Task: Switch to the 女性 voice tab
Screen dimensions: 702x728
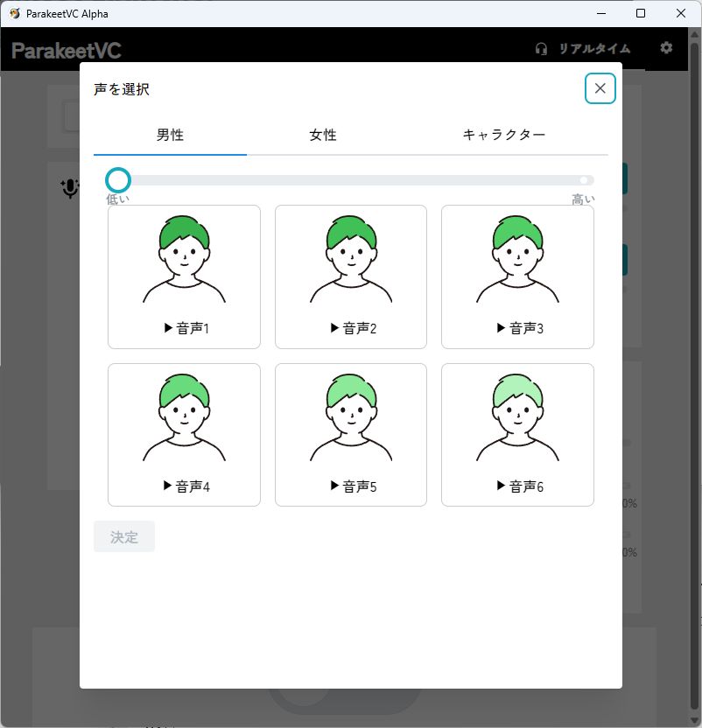Action: pyautogui.click(x=323, y=136)
